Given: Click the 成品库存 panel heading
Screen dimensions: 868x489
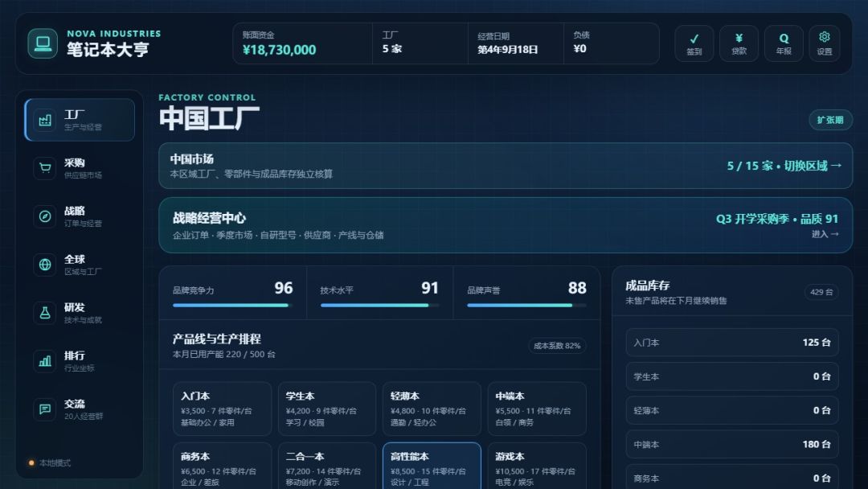Looking at the screenshot, I should pos(647,286).
